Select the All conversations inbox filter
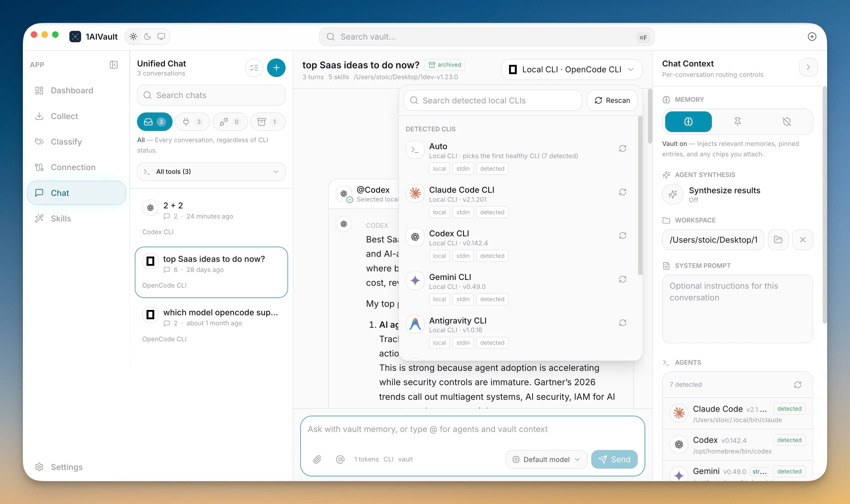 tap(155, 121)
